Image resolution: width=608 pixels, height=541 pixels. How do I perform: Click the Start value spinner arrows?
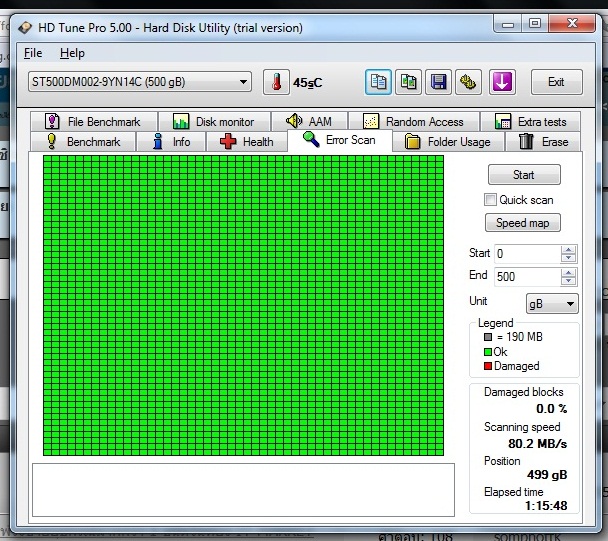coord(569,254)
